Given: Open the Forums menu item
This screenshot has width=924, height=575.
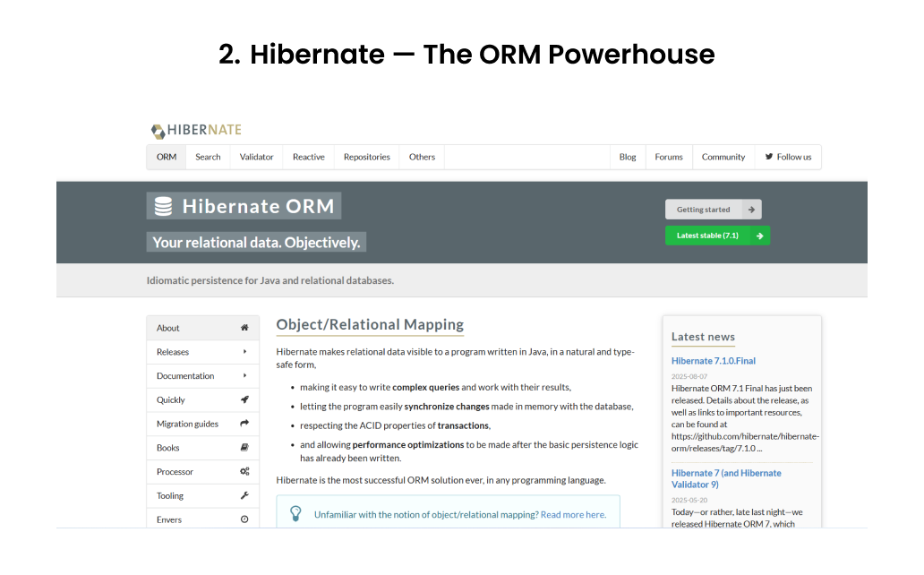Looking at the screenshot, I should [668, 157].
